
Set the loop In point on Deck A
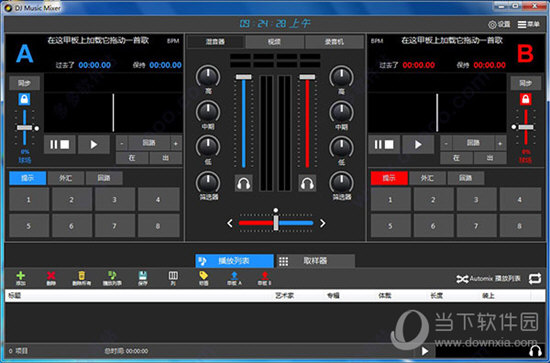point(132,158)
